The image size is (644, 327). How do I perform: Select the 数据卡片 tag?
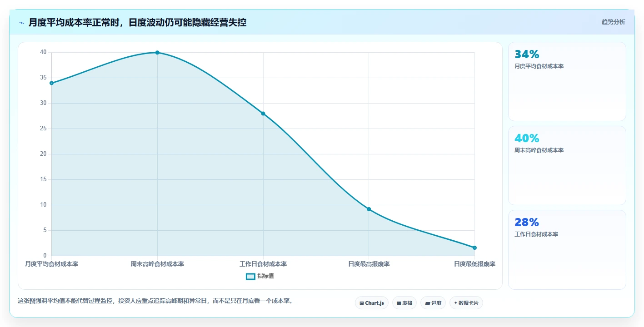tap(466, 303)
